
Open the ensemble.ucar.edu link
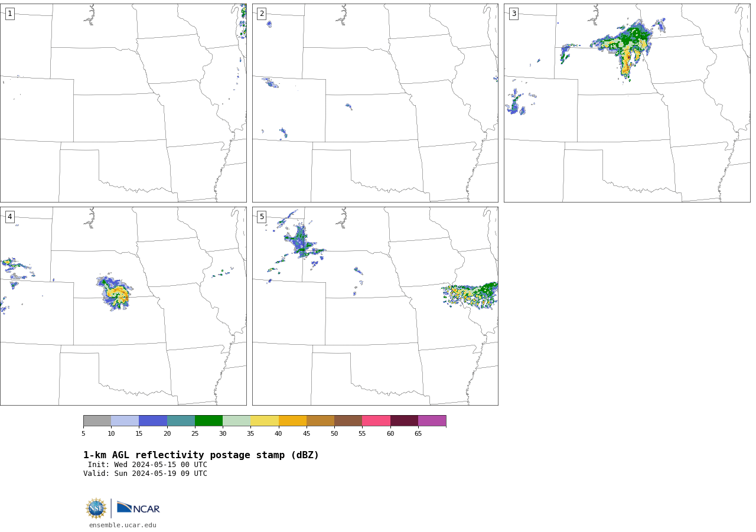click(x=123, y=525)
